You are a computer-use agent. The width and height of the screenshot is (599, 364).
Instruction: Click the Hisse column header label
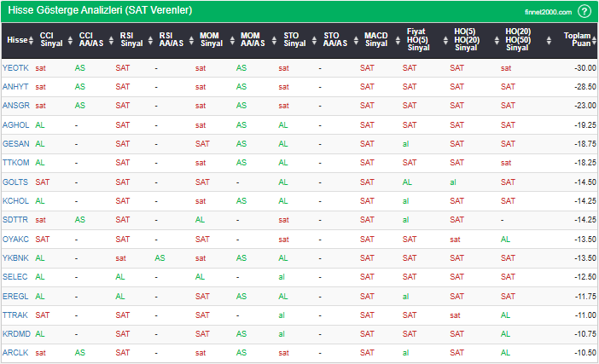point(17,40)
